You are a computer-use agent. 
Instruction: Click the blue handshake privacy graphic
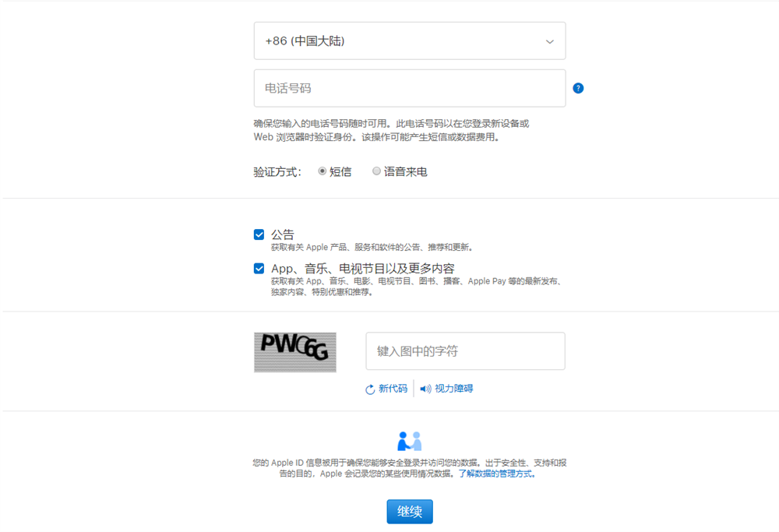[x=409, y=440]
